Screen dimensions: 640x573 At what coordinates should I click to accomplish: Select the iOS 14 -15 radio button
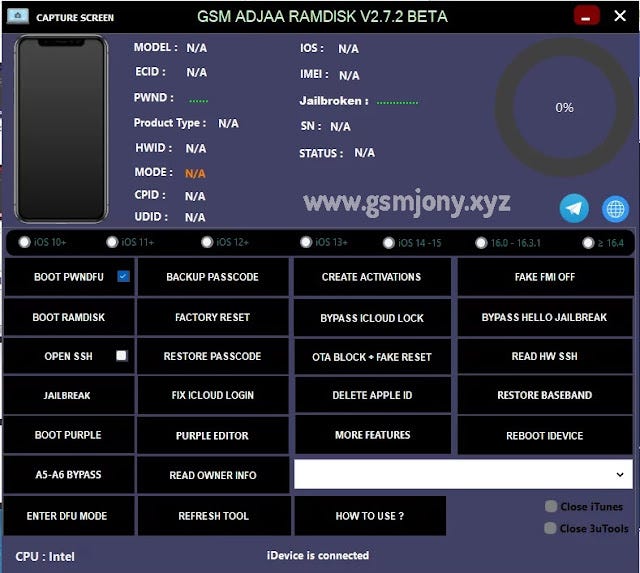(389, 243)
